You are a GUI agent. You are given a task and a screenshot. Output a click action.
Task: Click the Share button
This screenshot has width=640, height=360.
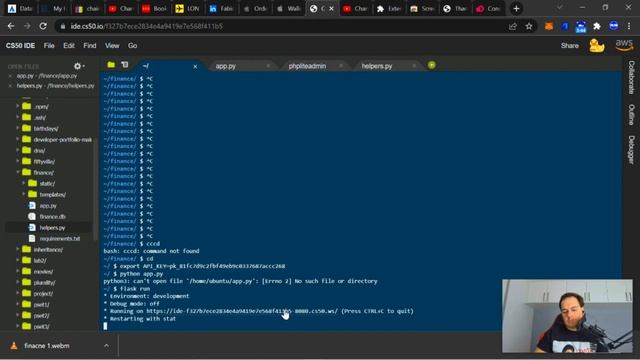click(569, 46)
